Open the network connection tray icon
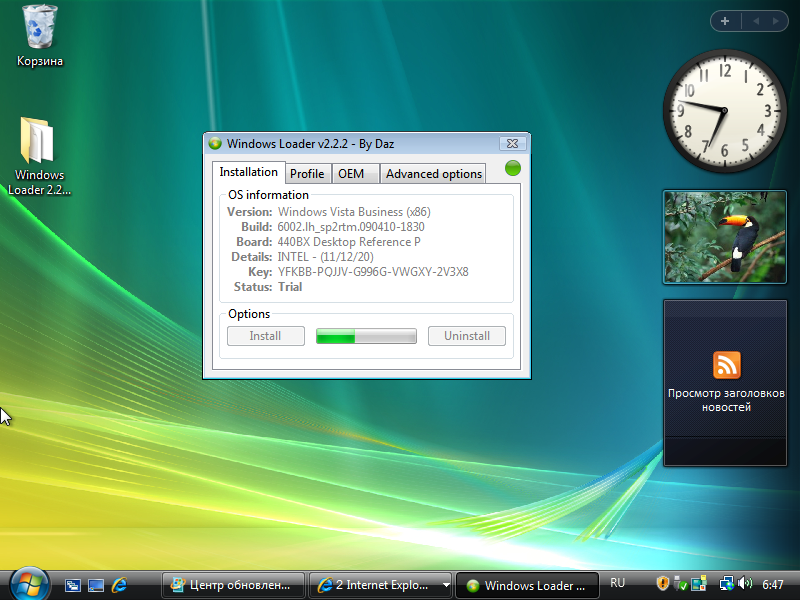Screen dimensions: 800x600 point(727,583)
